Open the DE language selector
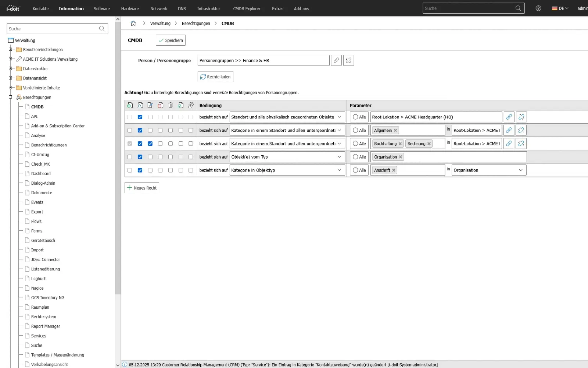The width and height of the screenshot is (588, 368). click(560, 8)
